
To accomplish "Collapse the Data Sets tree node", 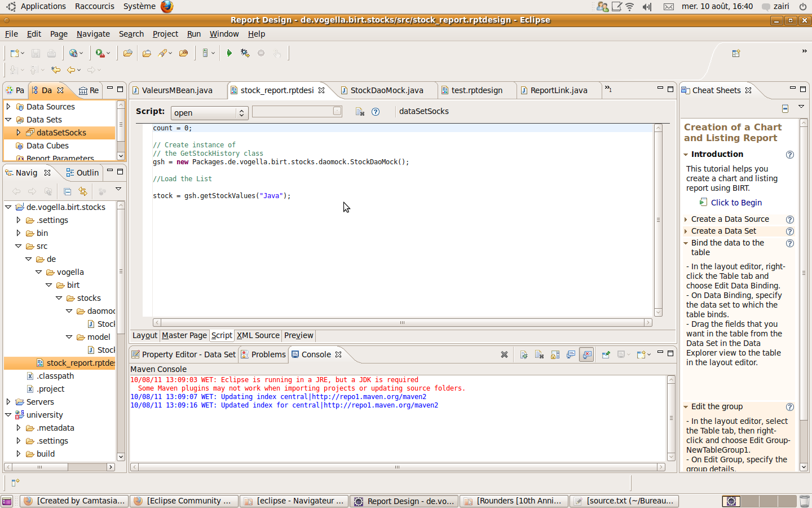I will pyautogui.click(x=8, y=120).
